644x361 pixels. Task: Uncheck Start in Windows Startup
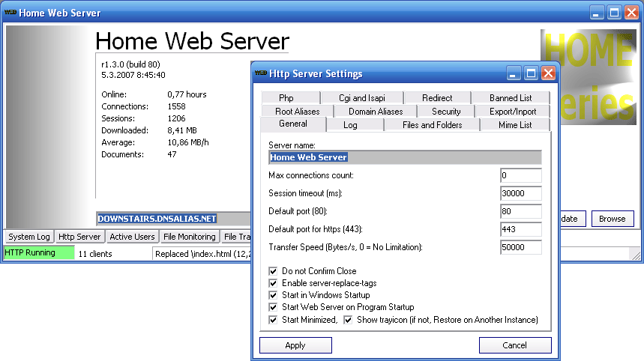click(273, 295)
